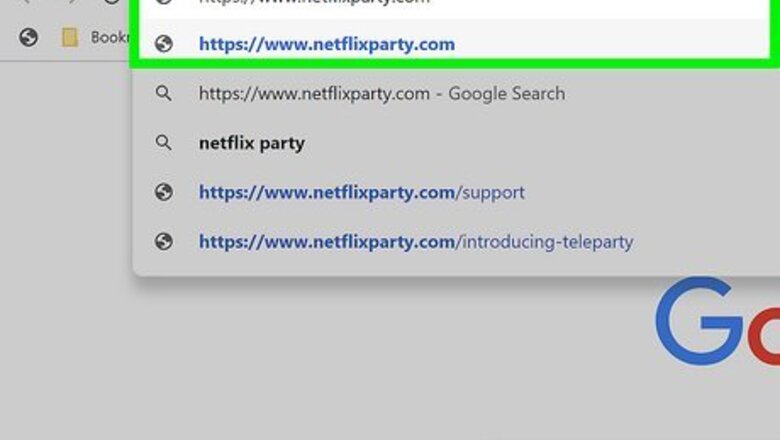780x440 pixels.
Task: Click the globe icon beside the /support suggestion
Action: tap(164, 192)
